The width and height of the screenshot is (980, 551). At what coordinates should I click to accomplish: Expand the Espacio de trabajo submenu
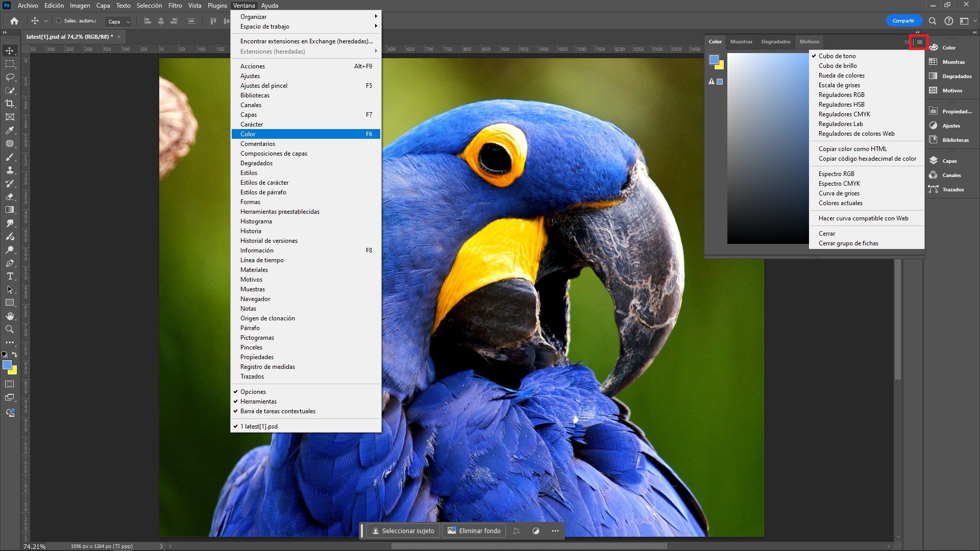306,27
